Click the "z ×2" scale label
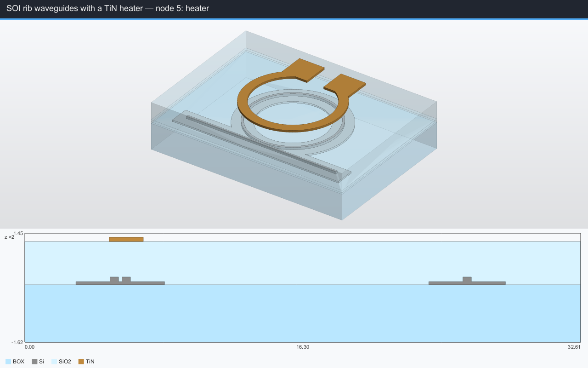Screen dimensions: 588x368 coord(9,237)
